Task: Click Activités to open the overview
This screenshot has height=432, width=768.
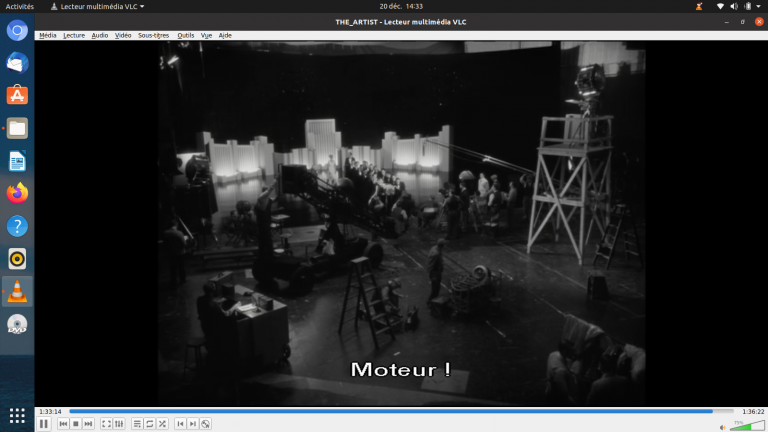Action: (20, 6)
